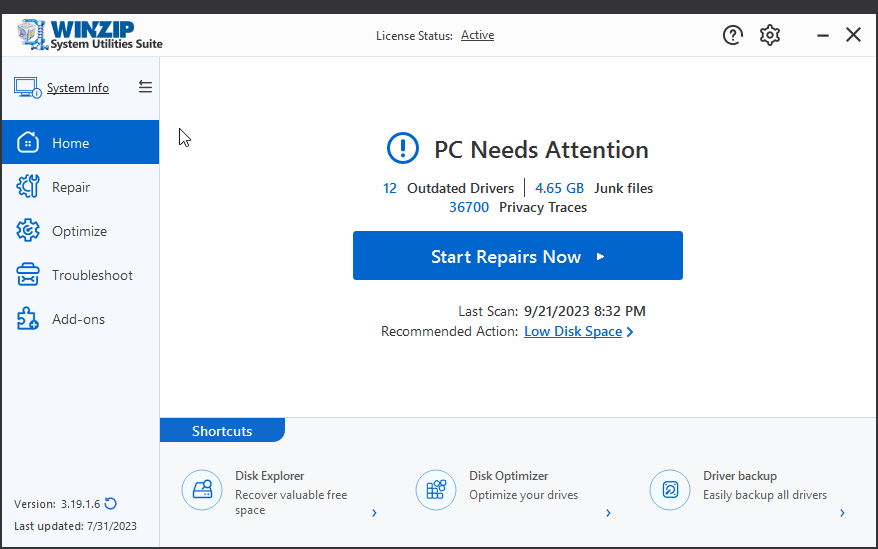Select the Repair menu item
878x549 pixels.
point(70,187)
